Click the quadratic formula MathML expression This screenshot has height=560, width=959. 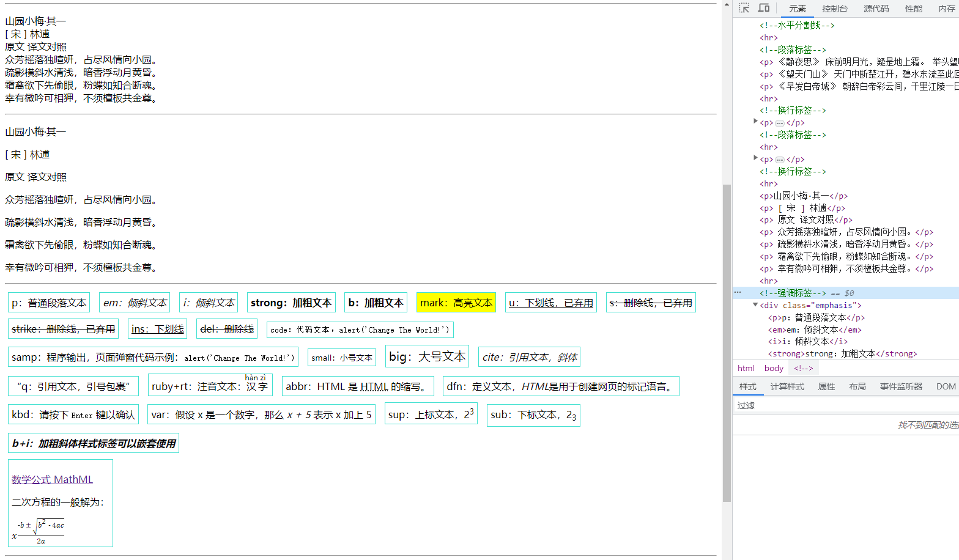point(38,532)
